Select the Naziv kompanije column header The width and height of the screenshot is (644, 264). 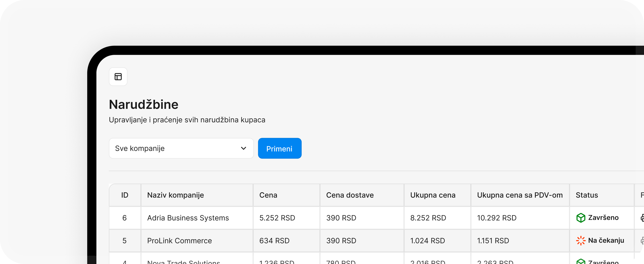(197, 195)
